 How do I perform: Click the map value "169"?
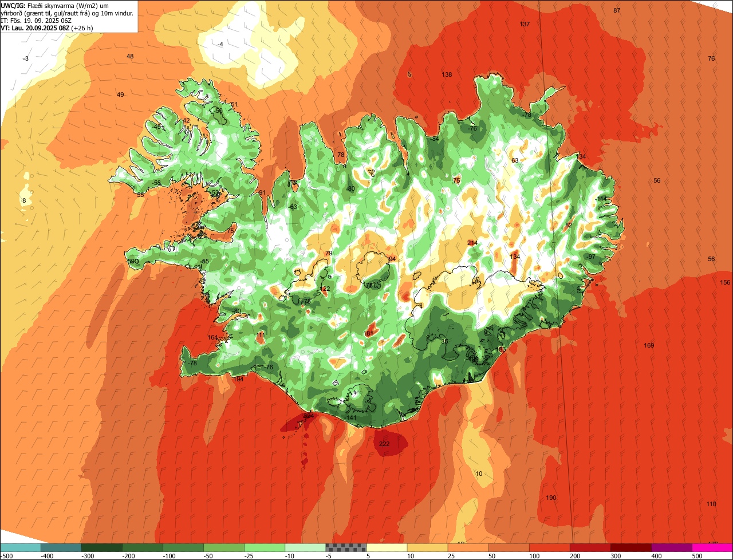tap(649, 345)
